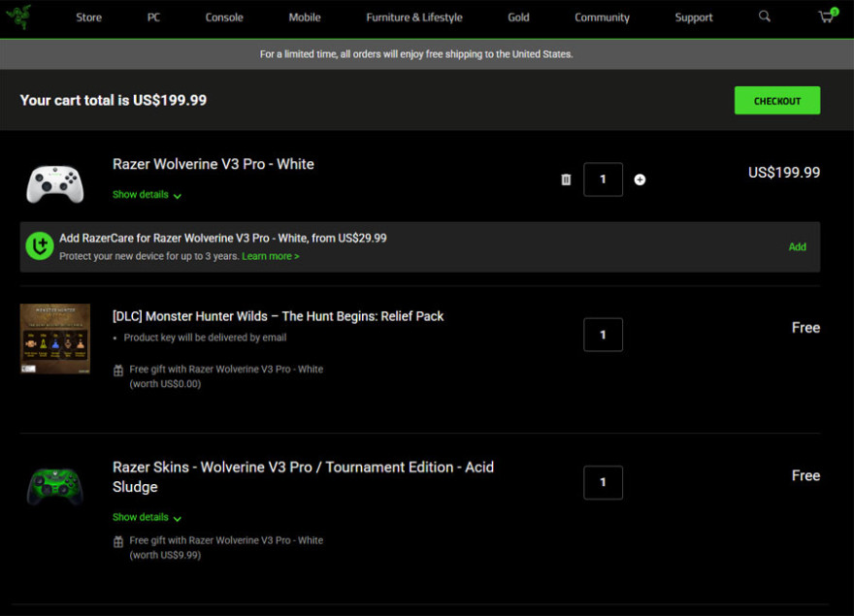Open the Furniture & Lifestyle menu
The height and width of the screenshot is (616, 854).
(414, 17)
